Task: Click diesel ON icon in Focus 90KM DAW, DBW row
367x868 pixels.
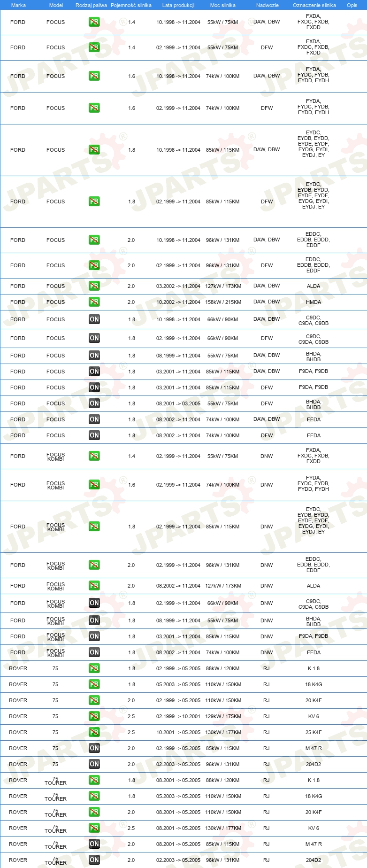Action: click(x=94, y=319)
